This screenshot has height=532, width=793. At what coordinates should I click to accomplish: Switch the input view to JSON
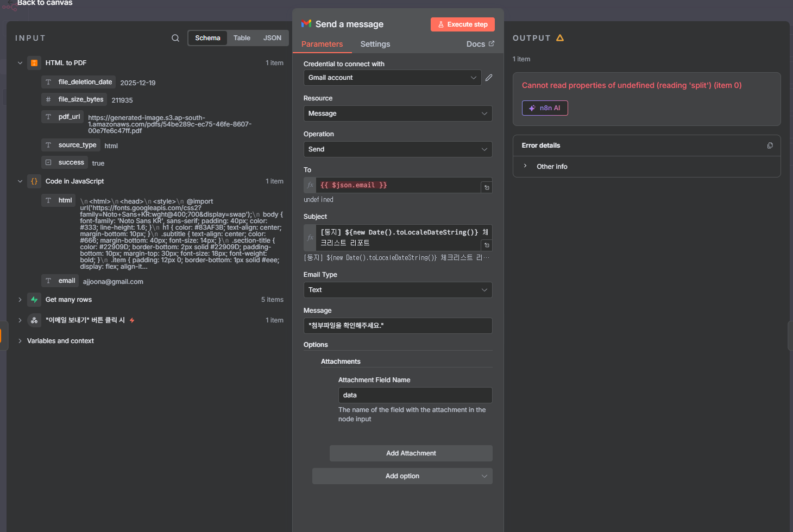coord(272,38)
